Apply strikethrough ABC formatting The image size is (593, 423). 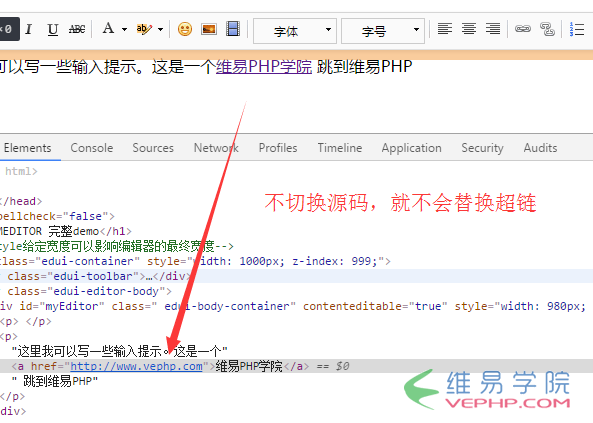77,29
